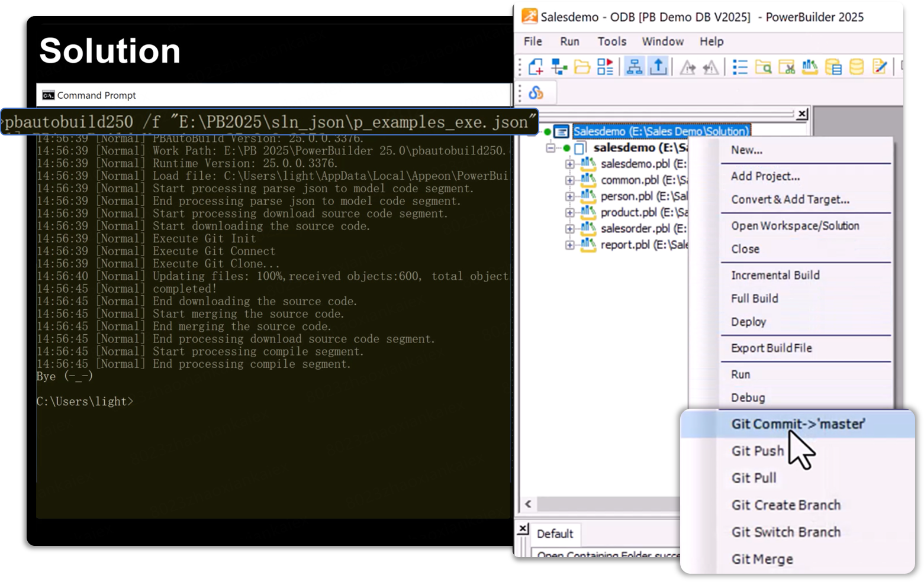Click the Browser folder-search toolbar icon

point(763,67)
